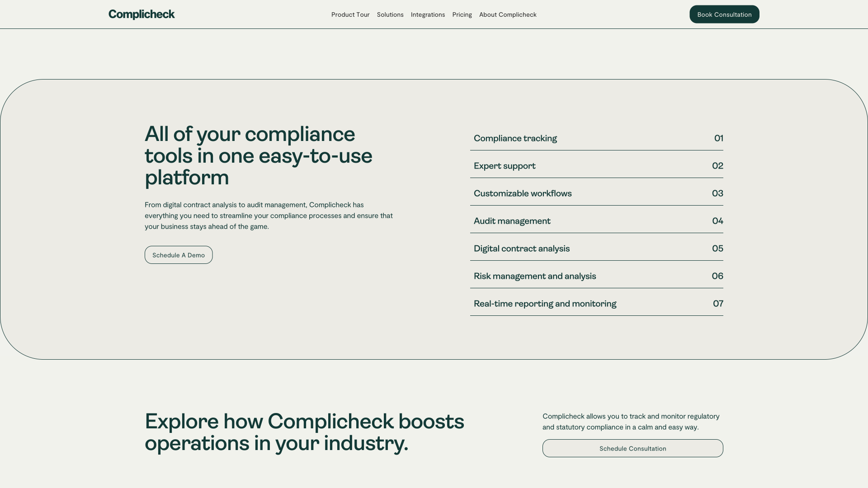Open the Pricing page
868x488 pixels.
pos(462,14)
